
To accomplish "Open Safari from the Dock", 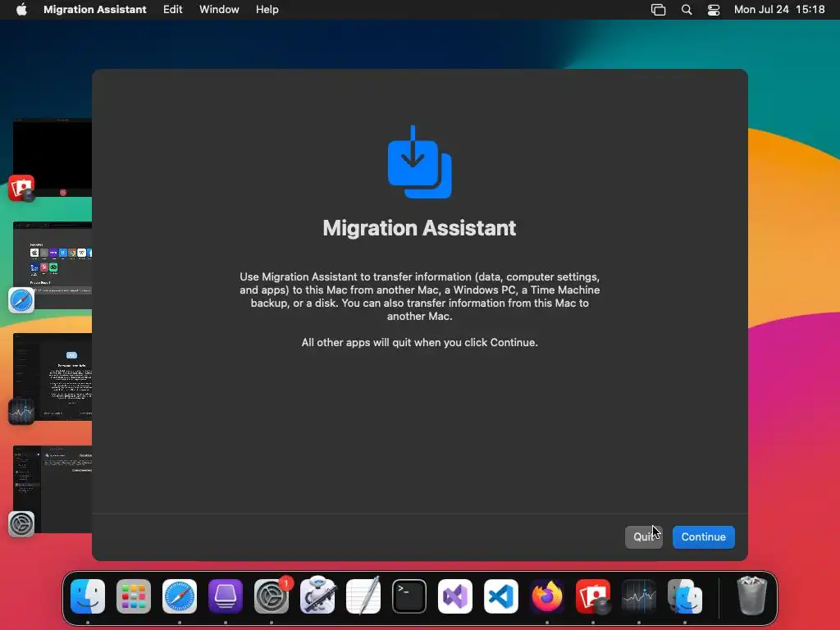I will tap(180, 596).
